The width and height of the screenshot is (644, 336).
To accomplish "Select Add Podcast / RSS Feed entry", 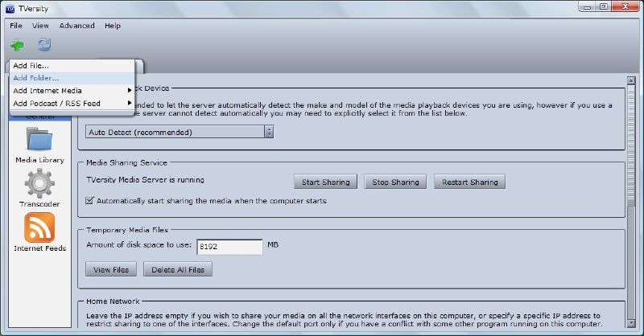I will click(72, 104).
